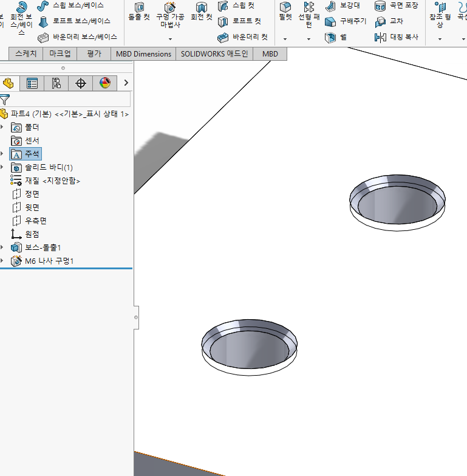Viewport: 467px width, 476px height.
Task: Switch to the 평가 tab
Action: point(94,53)
